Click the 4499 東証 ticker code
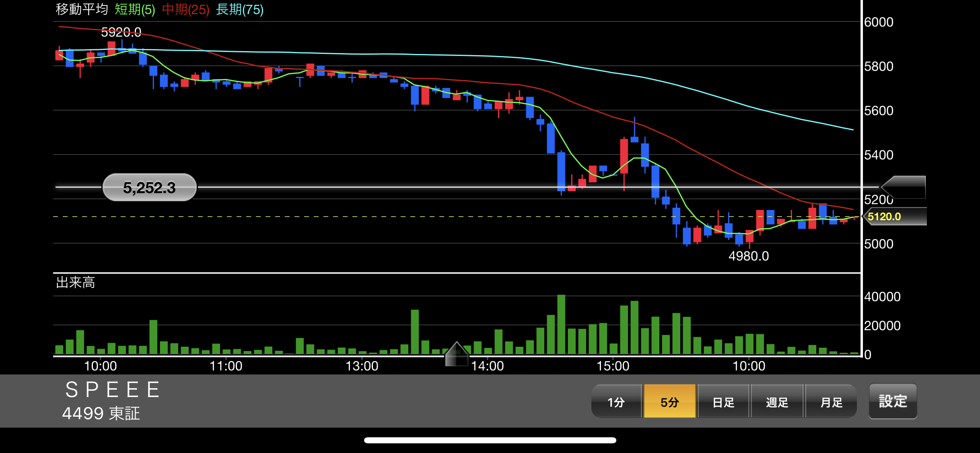The width and height of the screenshot is (980, 453). coord(101,414)
